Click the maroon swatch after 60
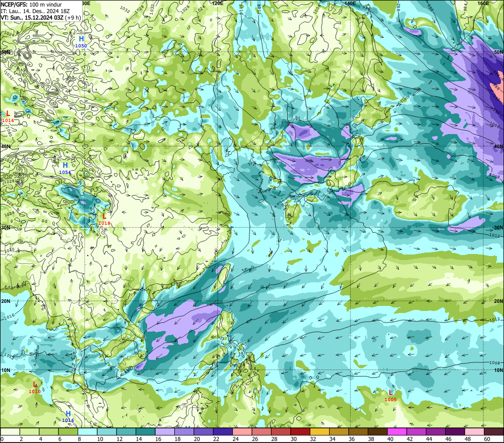Viewport: 504px width, 443px height. pyautogui.click(x=494, y=431)
